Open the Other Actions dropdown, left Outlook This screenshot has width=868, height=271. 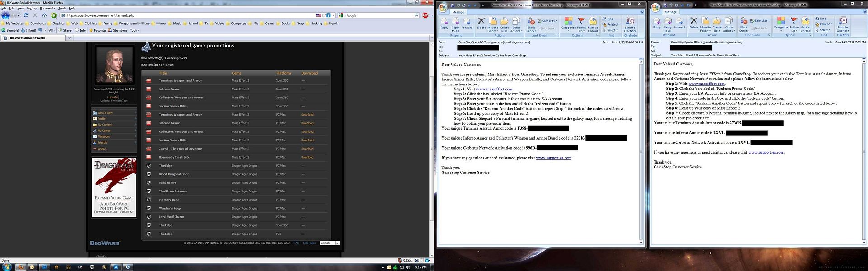(x=516, y=24)
